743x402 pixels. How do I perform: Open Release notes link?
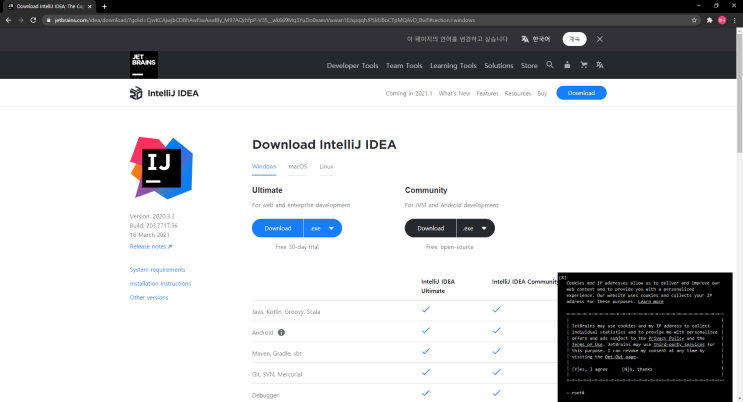click(151, 247)
